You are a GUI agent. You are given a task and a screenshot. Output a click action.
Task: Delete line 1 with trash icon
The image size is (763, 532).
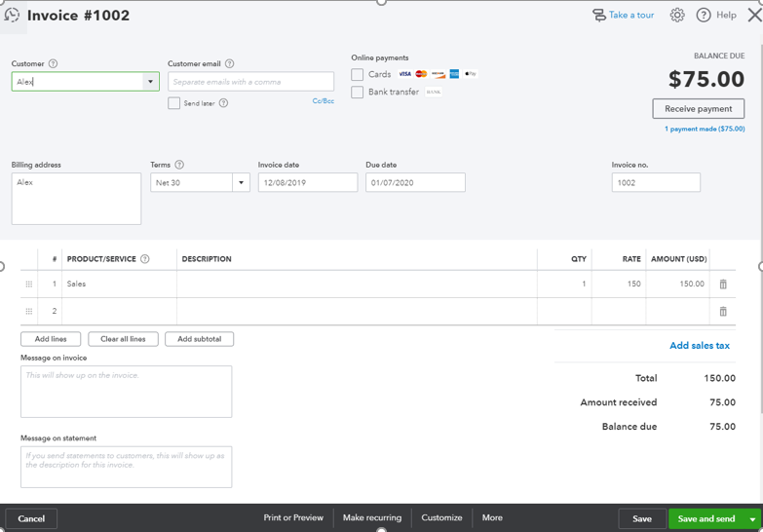(723, 285)
